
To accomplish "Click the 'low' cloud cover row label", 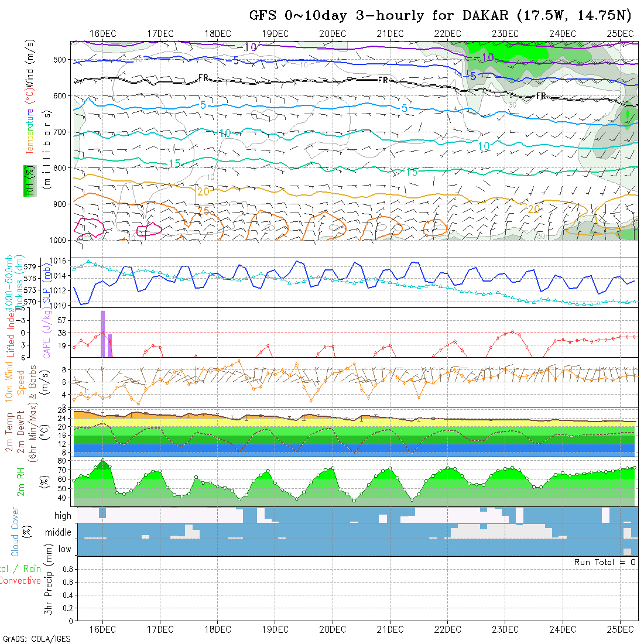I will (x=64, y=549).
